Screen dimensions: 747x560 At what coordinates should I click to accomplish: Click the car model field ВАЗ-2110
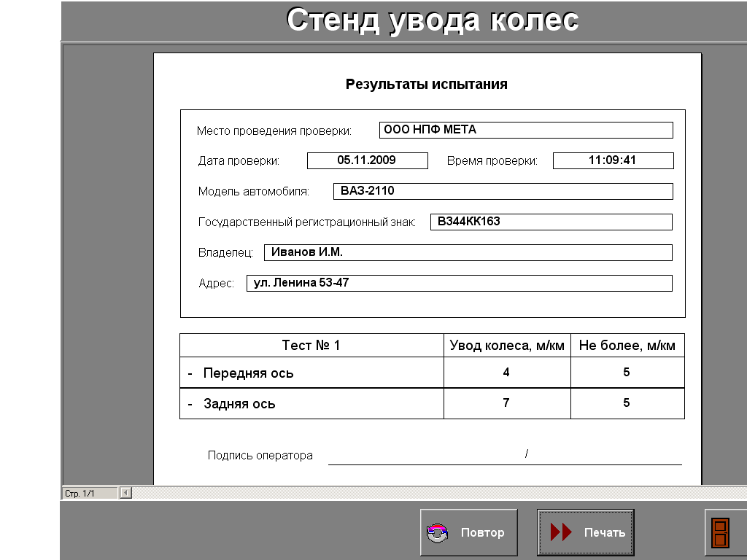[503, 191]
